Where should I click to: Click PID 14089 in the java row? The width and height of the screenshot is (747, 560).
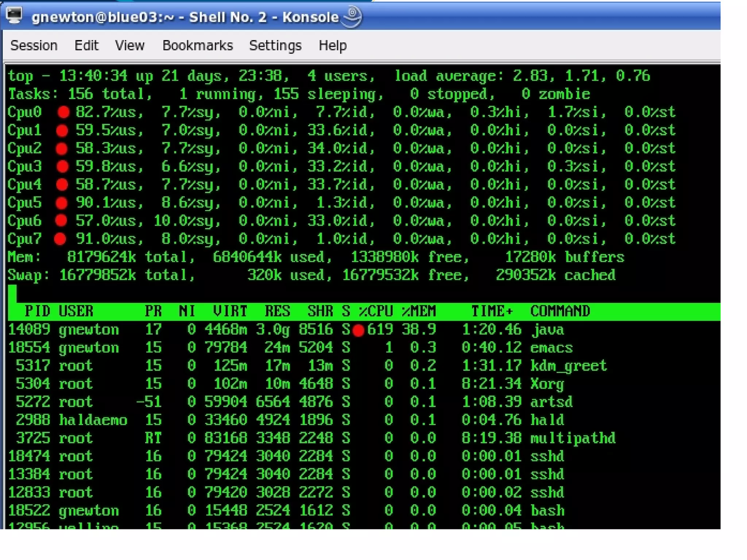pos(29,330)
